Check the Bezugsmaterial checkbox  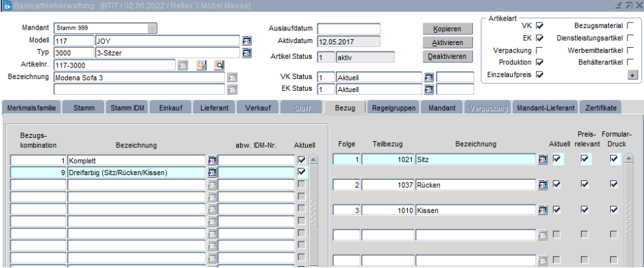pyautogui.click(x=630, y=26)
